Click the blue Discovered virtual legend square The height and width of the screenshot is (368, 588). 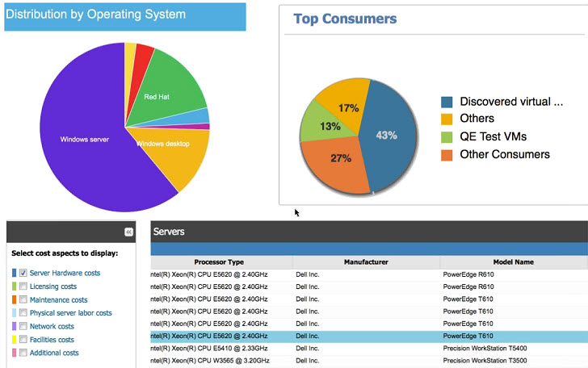[x=447, y=102]
